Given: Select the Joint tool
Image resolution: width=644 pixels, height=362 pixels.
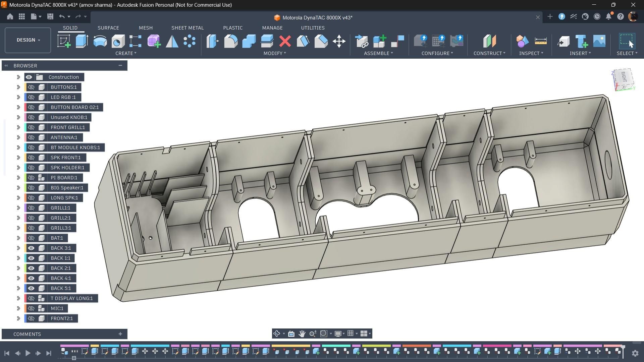Looking at the screenshot, I should point(398,41).
